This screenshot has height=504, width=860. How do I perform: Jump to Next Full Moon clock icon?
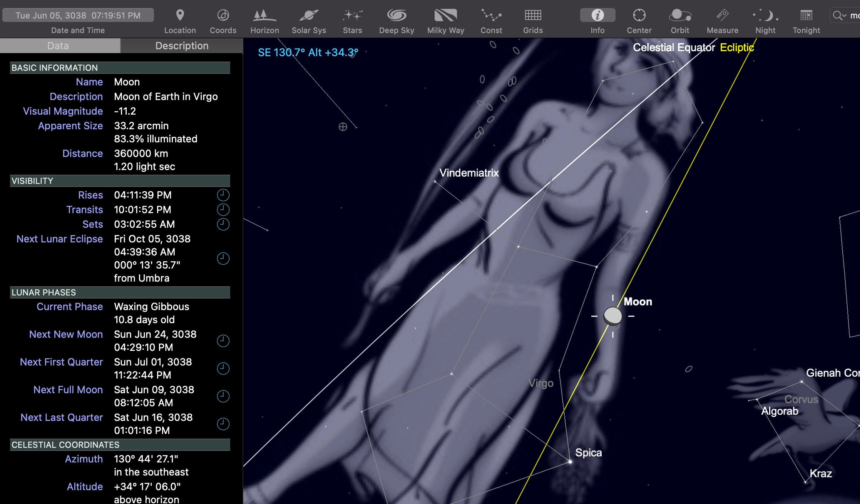223,396
